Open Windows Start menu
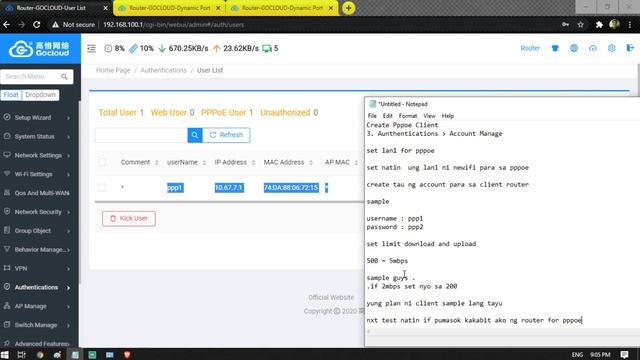The width and height of the screenshot is (640, 360). pyautogui.click(x=4, y=355)
